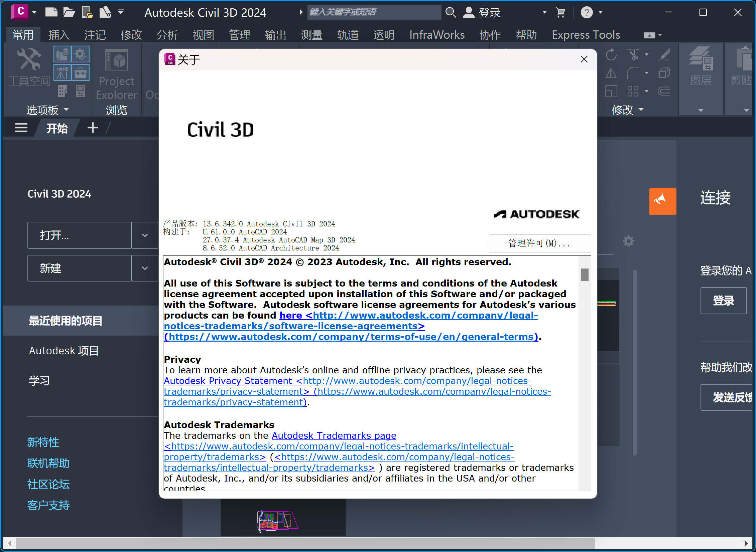
Task: Open the Express Tools ribbon tab
Action: click(586, 35)
